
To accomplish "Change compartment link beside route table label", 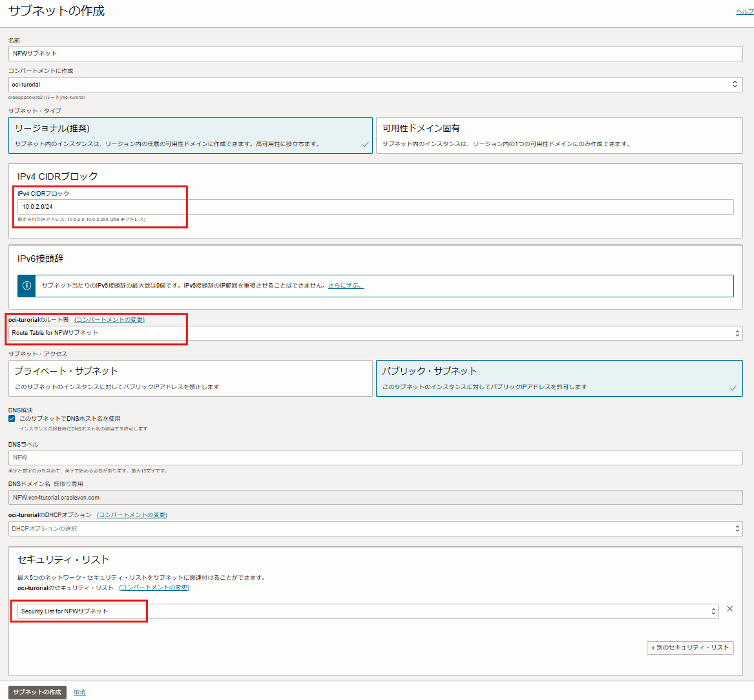I will click(x=109, y=320).
